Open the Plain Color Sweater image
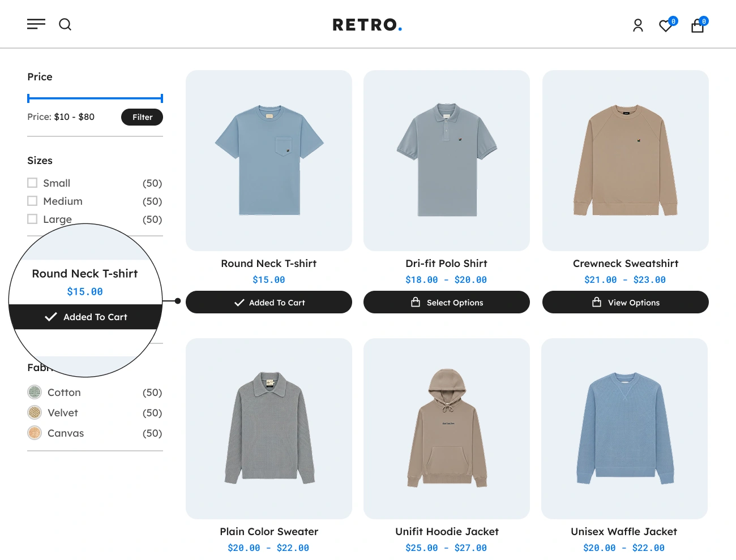 coord(269,429)
